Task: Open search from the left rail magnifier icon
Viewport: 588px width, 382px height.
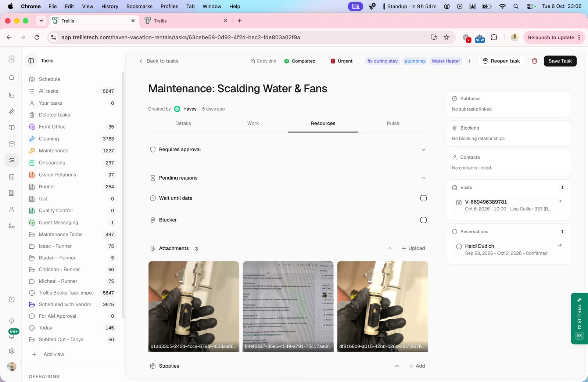Action: click(x=12, y=78)
